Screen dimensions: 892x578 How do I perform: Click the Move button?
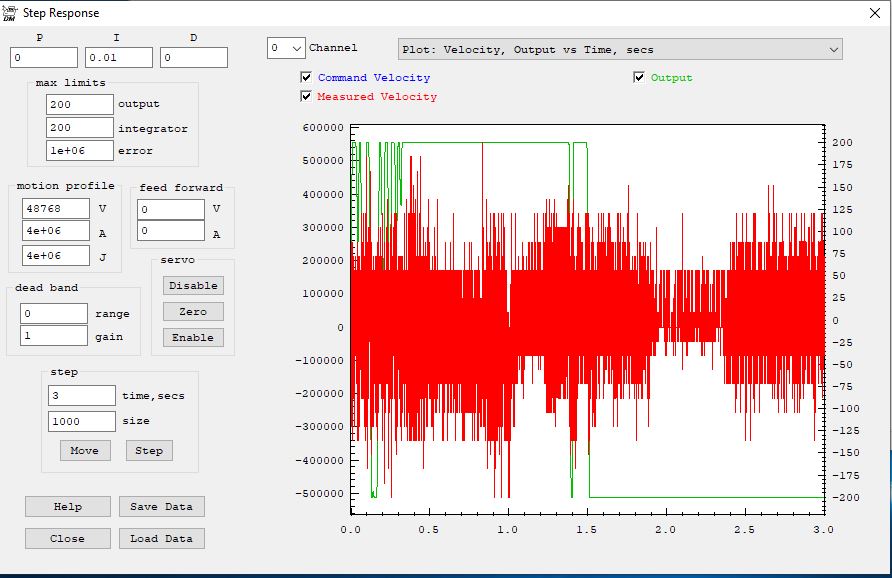(84, 451)
